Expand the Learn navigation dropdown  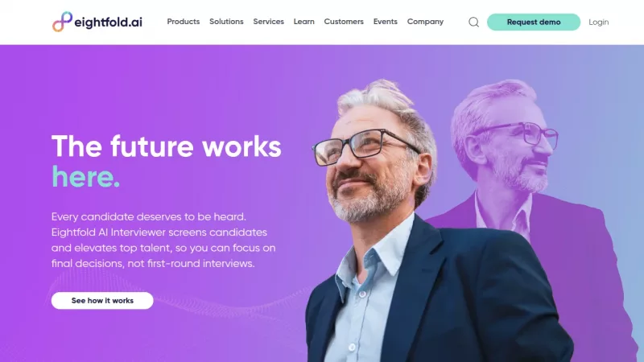pyautogui.click(x=304, y=22)
